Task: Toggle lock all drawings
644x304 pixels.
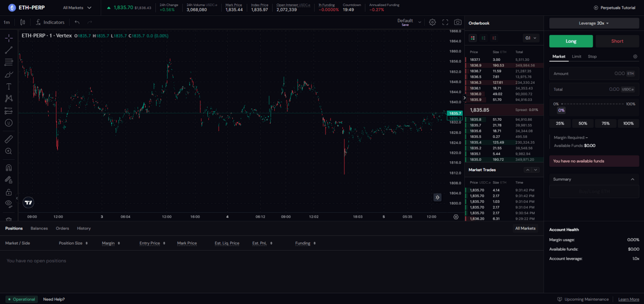Action: click(8, 192)
